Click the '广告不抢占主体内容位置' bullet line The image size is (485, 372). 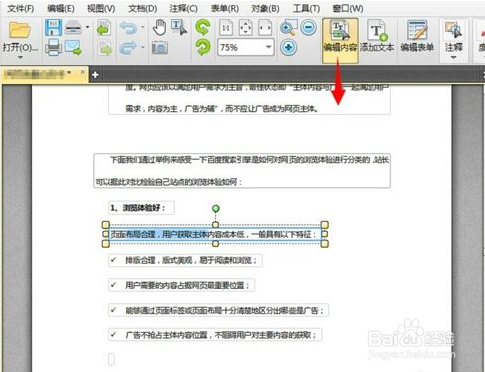tap(215, 335)
